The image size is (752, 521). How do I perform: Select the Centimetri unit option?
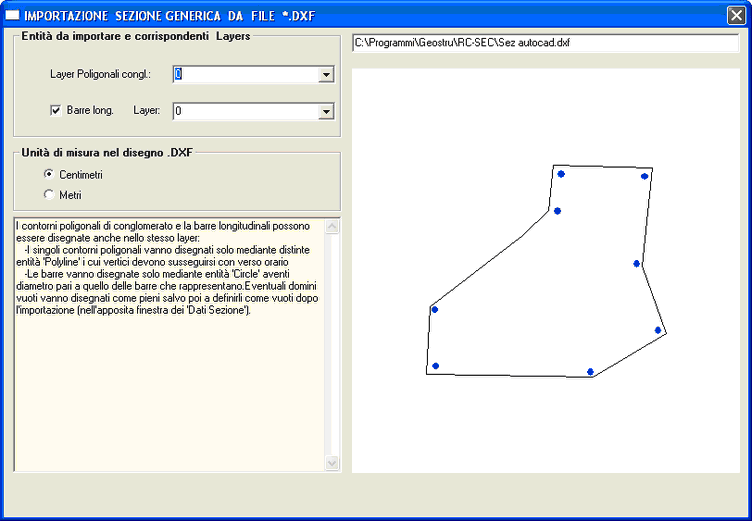49,174
